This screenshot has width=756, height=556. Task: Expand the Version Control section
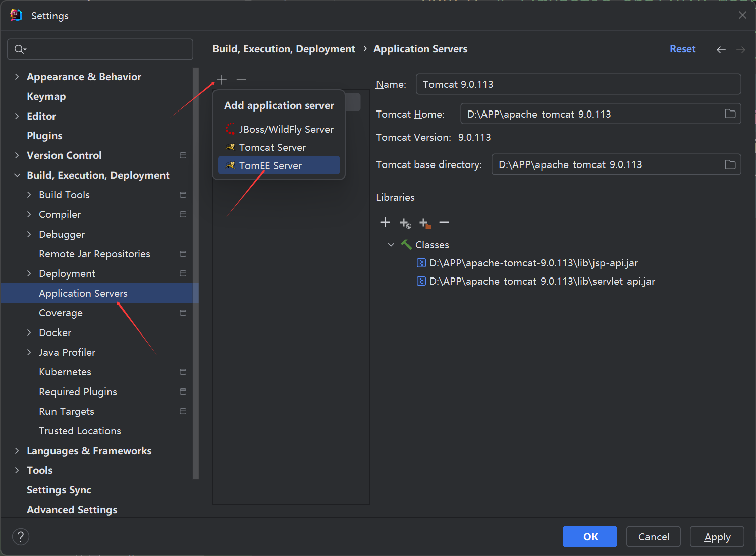pos(17,155)
